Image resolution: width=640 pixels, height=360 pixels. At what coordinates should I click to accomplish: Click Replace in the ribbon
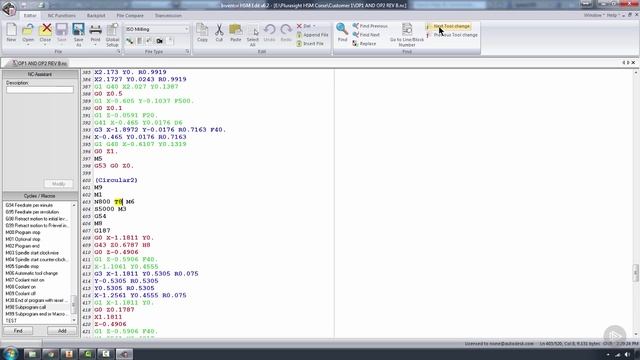(364, 43)
